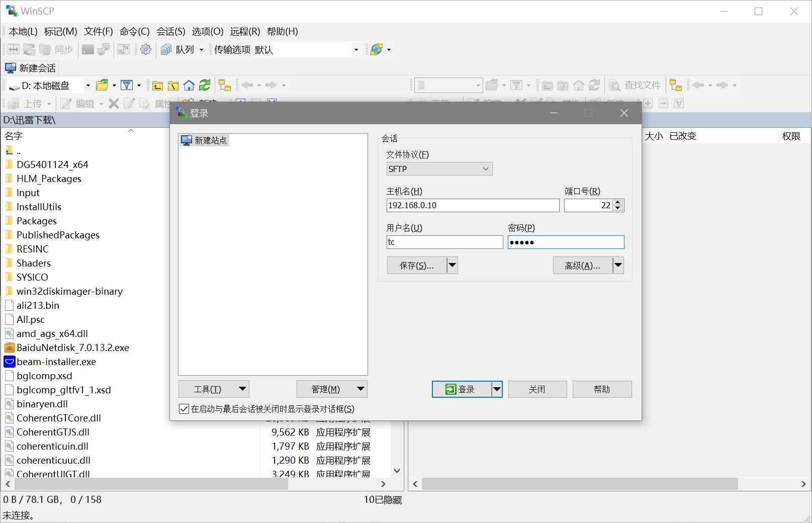Go to the local parent directory icon

tap(158, 85)
